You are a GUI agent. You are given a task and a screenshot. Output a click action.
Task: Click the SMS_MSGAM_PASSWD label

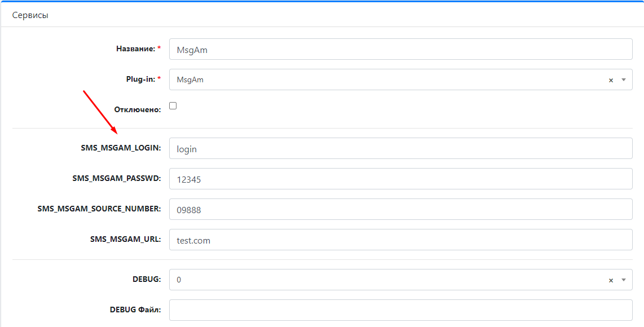[117, 178]
